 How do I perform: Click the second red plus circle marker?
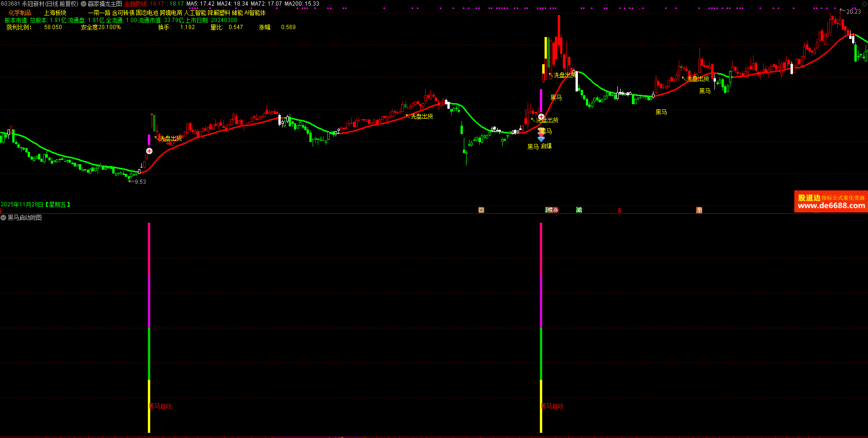pos(541,117)
